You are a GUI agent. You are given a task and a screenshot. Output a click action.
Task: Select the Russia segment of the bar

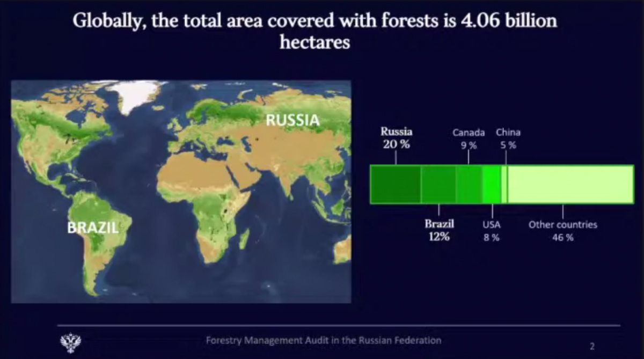coord(396,185)
